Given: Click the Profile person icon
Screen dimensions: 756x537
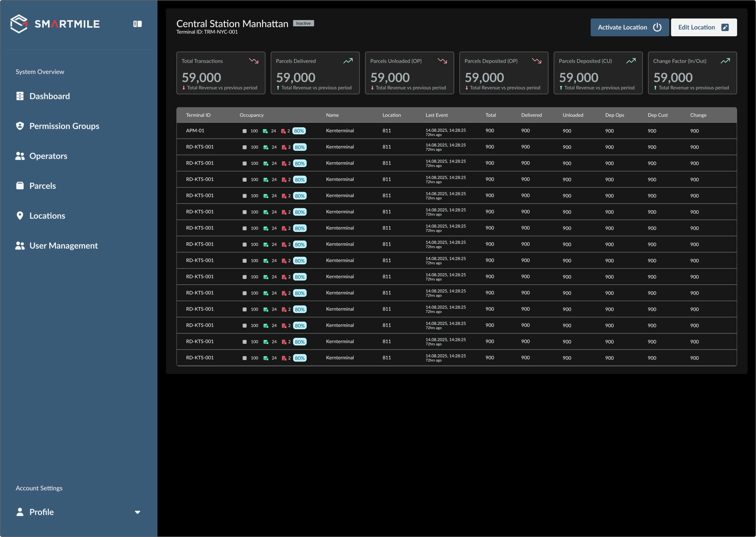Looking at the screenshot, I should (20, 512).
